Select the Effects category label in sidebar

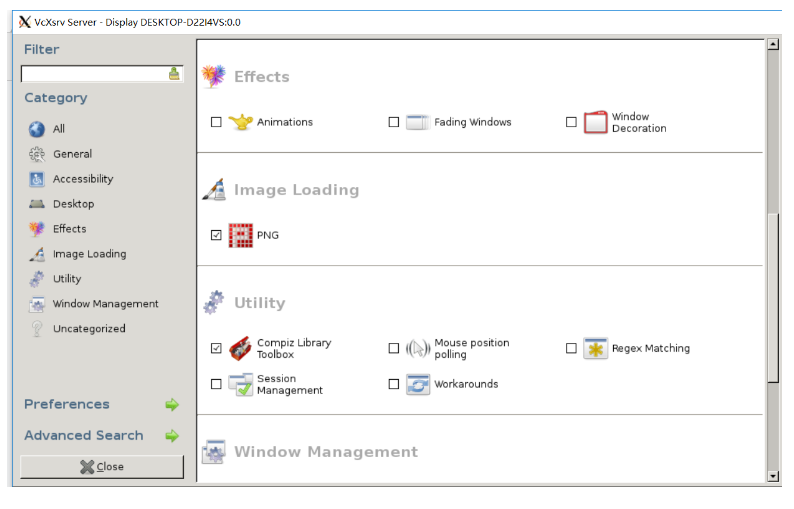pyautogui.click(x=69, y=229)
